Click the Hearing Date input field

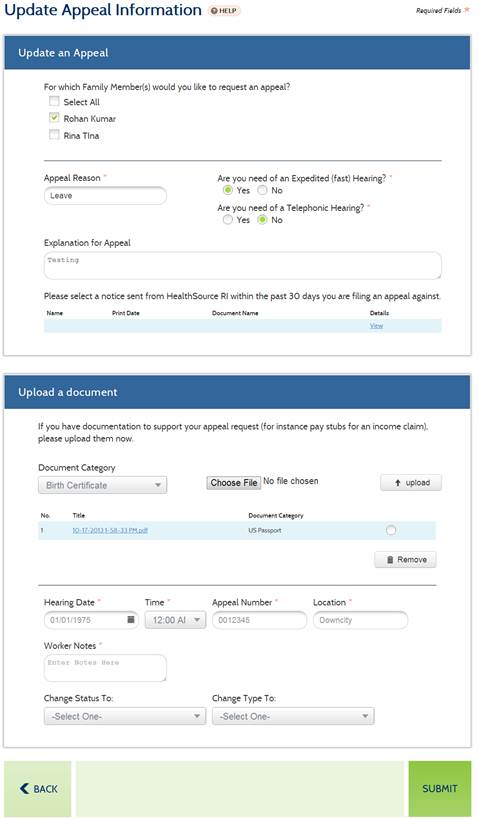tap(91, 620)
